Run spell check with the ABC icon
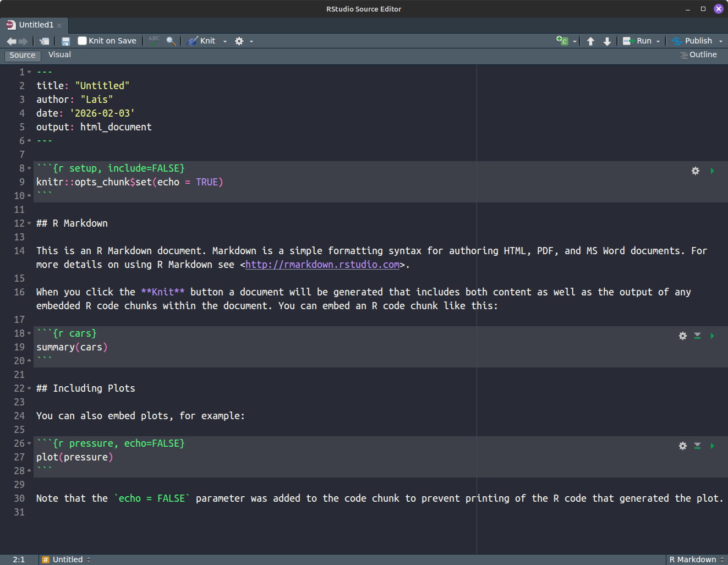 (x=154, y=40)
